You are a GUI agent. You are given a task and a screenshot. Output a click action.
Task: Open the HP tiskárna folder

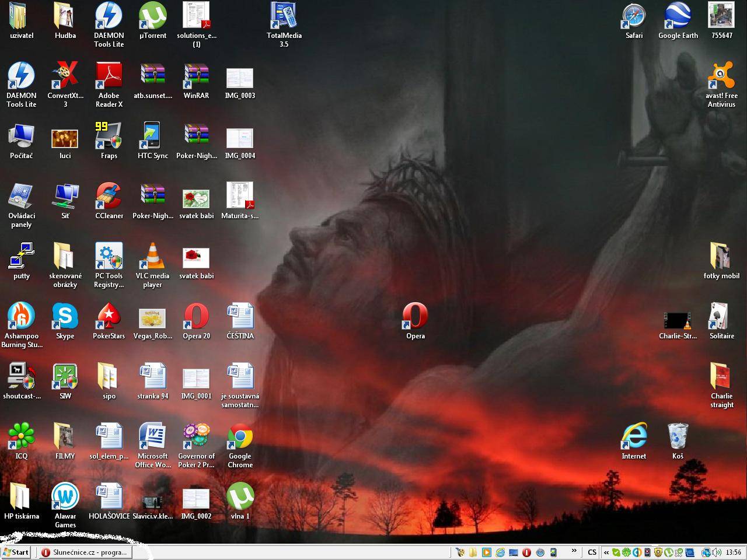click(22, 501)
